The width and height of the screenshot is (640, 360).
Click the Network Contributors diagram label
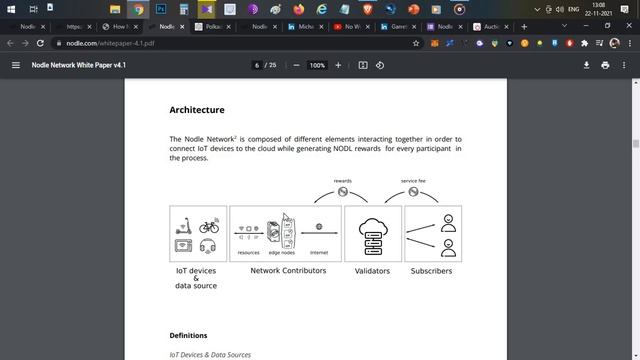point(288,271)
